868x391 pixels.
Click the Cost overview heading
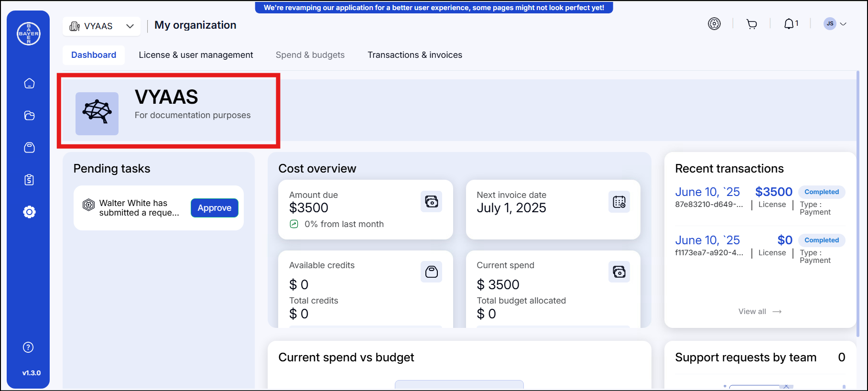point(317,169)
